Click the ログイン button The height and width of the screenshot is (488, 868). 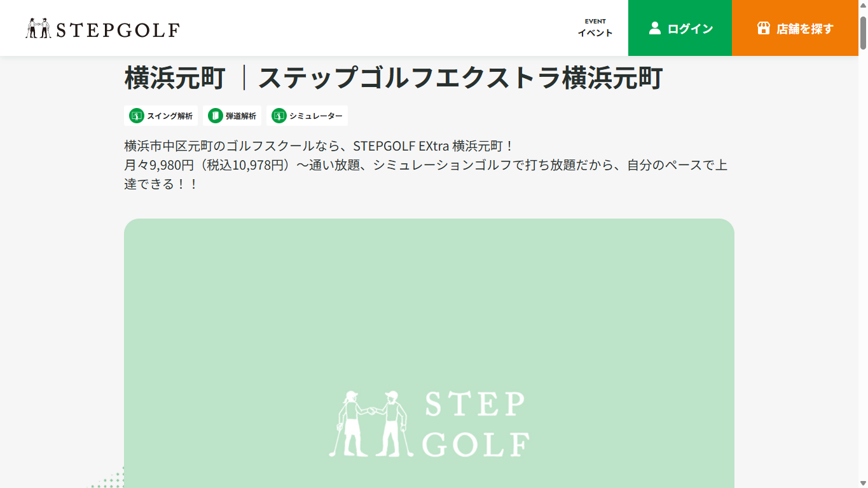coord(680,28)
